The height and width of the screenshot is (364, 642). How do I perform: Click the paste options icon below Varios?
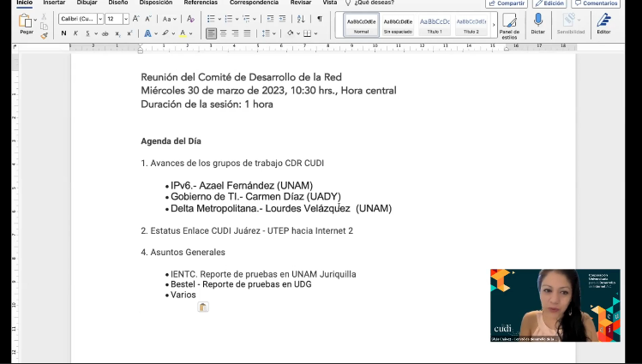pyautogui.click(x=203, y=307)
